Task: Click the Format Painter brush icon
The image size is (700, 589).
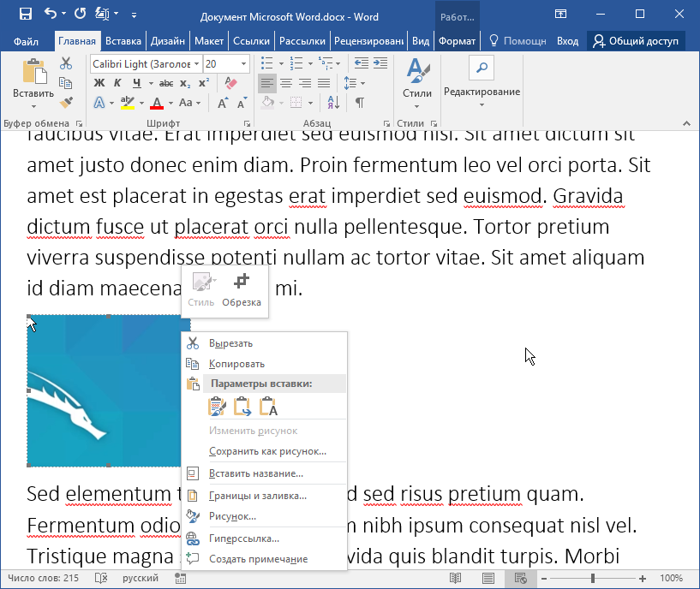Action: 66,103
